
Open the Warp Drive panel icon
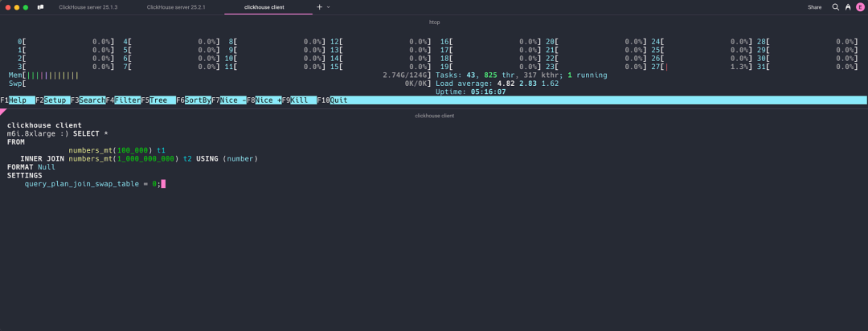click(40, 7)
